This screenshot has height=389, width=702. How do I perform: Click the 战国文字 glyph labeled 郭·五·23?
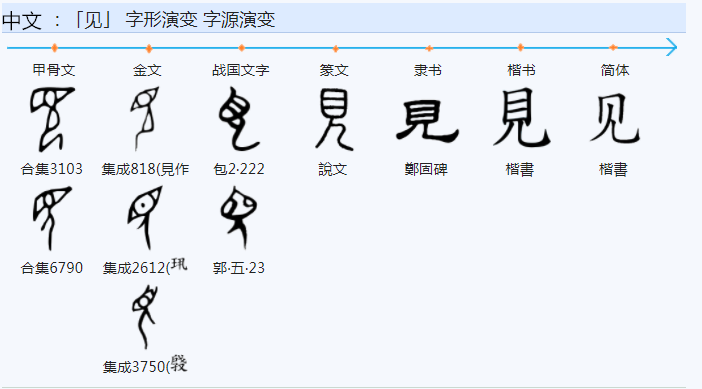pos(239,218)
